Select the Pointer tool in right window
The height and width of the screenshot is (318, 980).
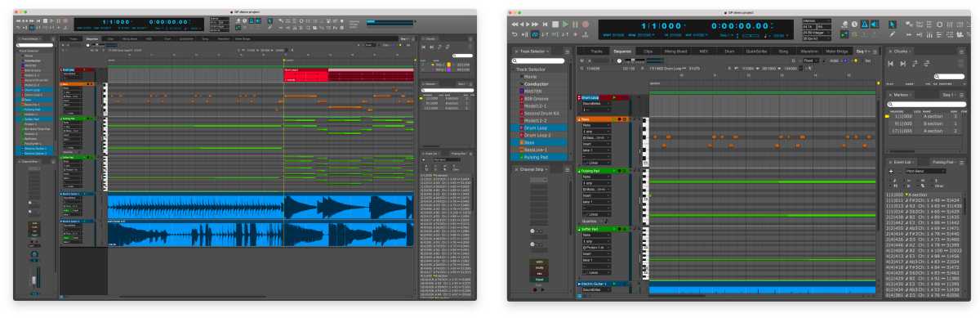(x=892, y=25)
